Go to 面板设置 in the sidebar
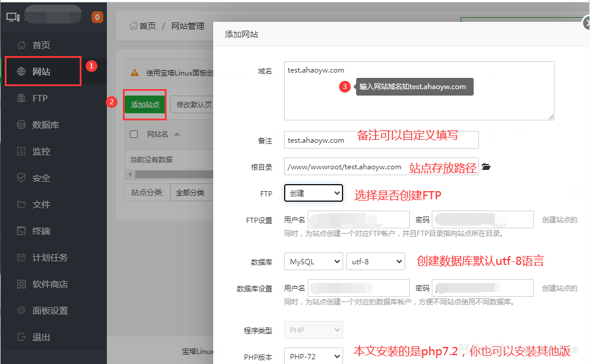The image size is (590, 364). pyautogui.click(x=50, y=311)
